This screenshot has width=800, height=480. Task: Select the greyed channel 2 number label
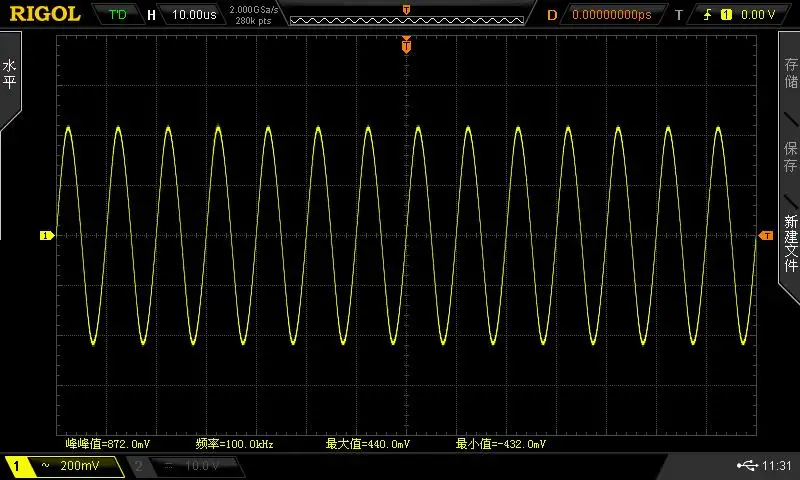(138, 466)
